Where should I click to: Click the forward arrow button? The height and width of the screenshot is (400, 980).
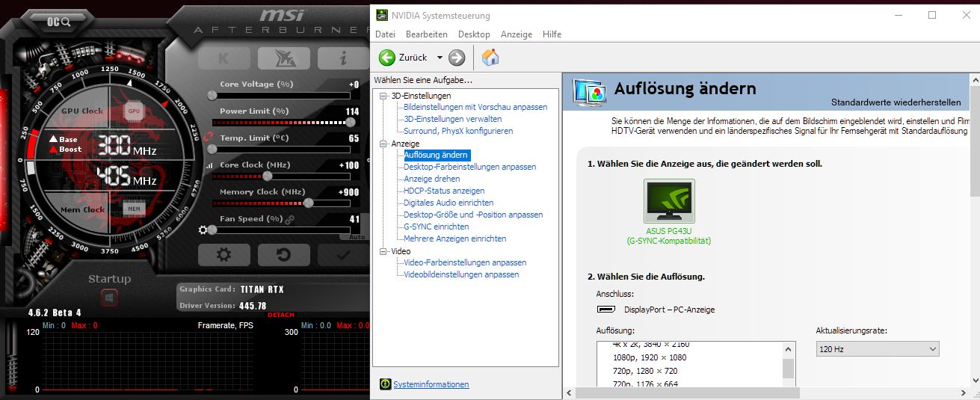click(x=457, y=58)
